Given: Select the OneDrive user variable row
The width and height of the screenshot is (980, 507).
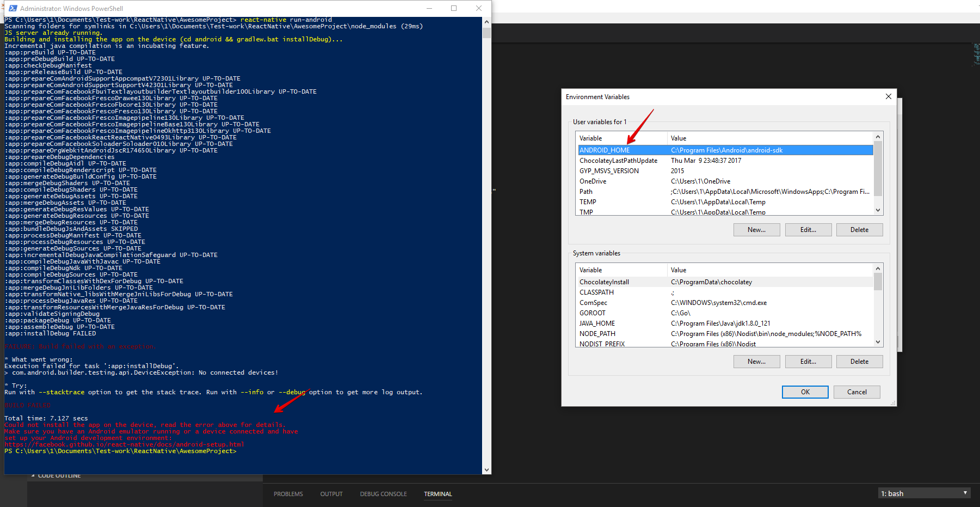Looking at the screenshot, I should click(725, 181).
